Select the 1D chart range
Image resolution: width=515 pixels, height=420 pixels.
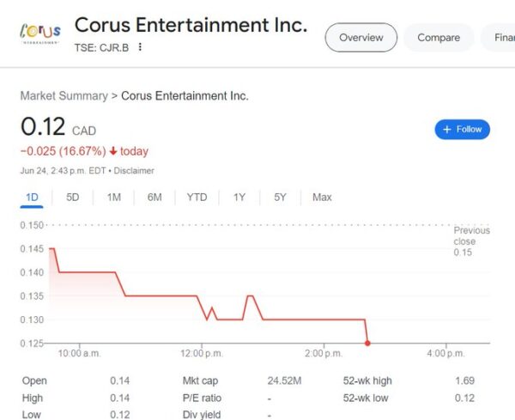[x=32, y=198]
